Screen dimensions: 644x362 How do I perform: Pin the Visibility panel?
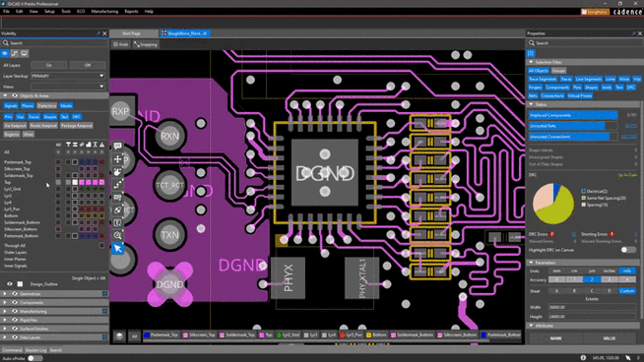tap(98, 33)
